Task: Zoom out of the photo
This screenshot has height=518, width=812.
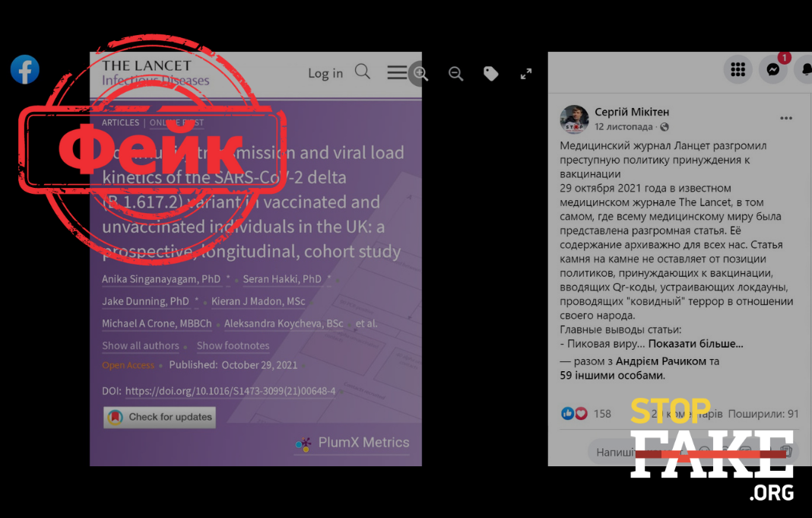Action: 455,74
